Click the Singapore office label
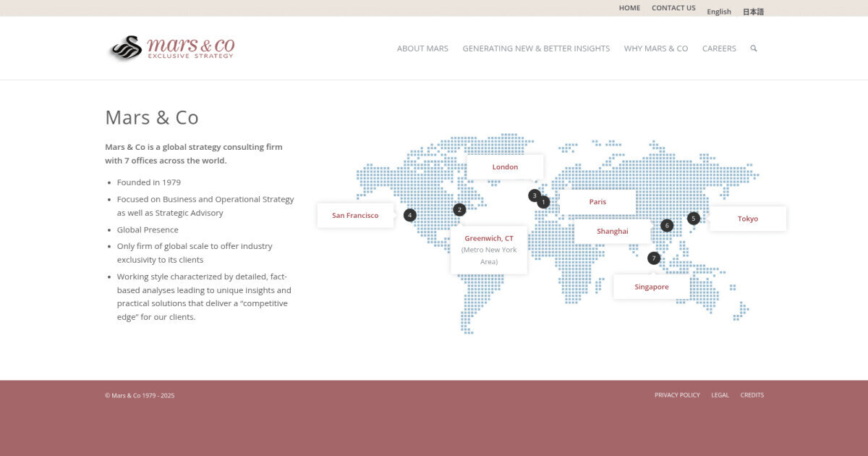The width and height of the screenshot is (868, 456). tap(652, 287)
